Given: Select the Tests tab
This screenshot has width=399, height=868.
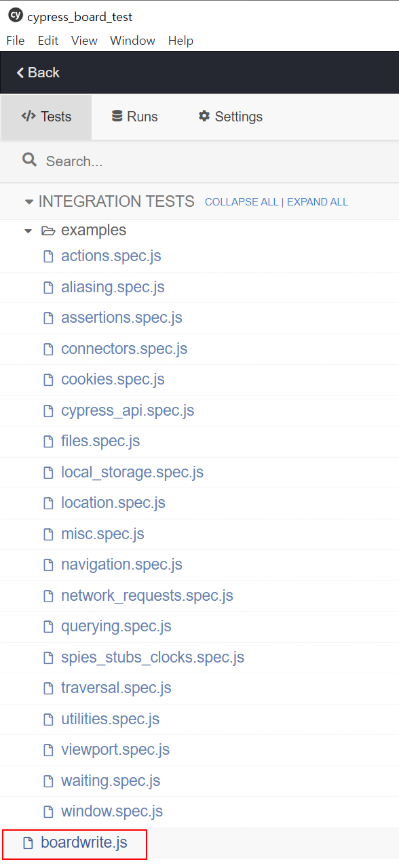Looking at the screenshot, I should (x=46, y=117).
